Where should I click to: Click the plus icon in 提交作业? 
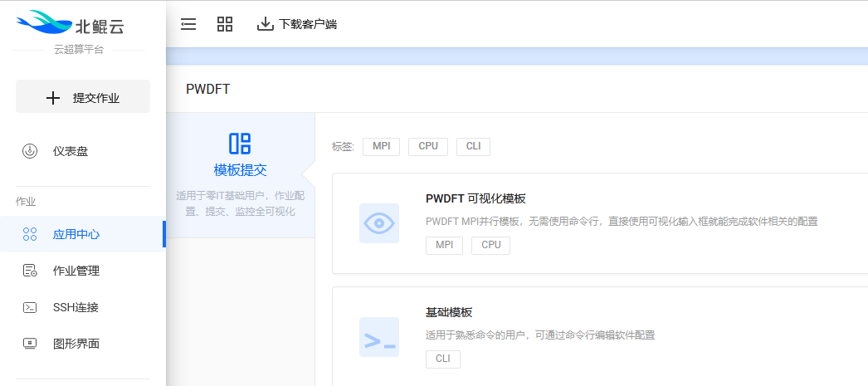(52, 98)
